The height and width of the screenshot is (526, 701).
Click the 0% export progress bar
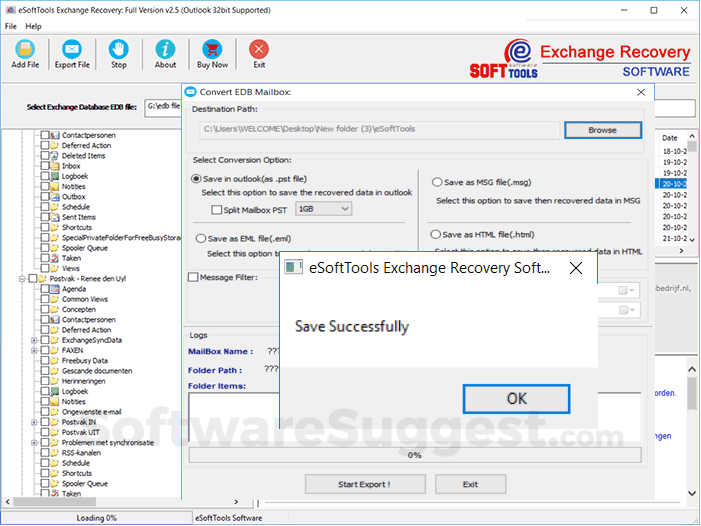[x=415, y=455]
